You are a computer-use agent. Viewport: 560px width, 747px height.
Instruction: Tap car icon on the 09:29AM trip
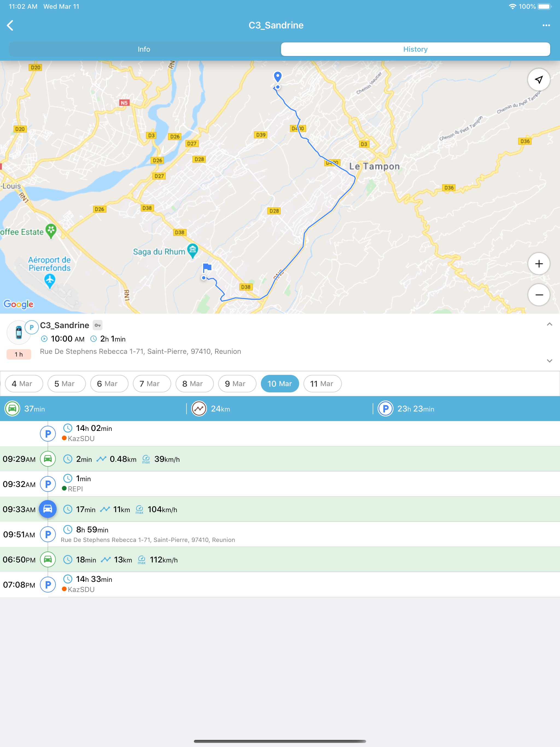click(48, 459)
